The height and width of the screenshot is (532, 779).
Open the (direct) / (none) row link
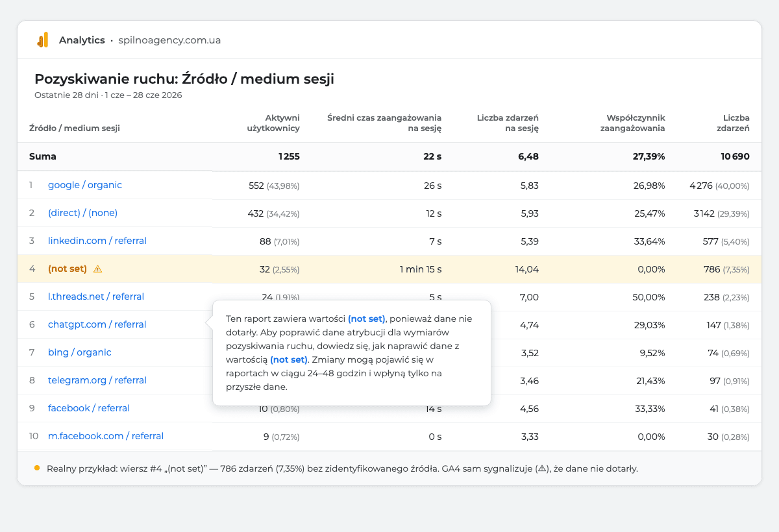[82, 213]
